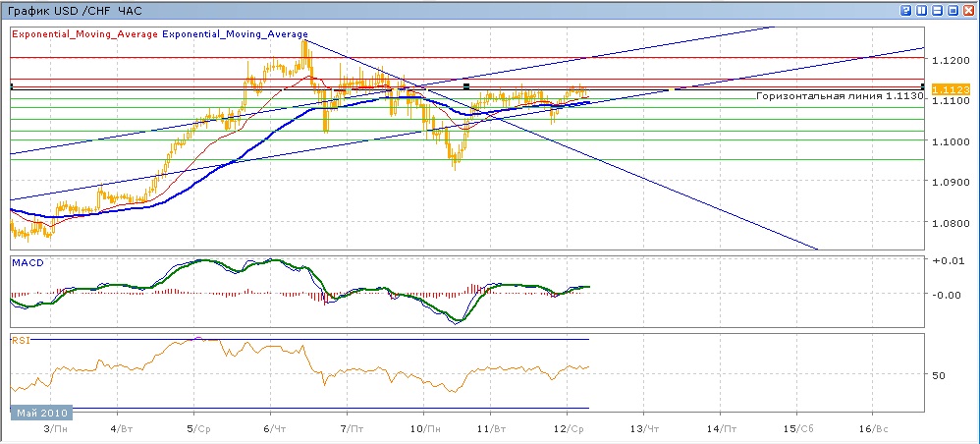This screenshot has width=980, height=444.
Task: Grab the horizontal line's middle handle
Action: click(x=465, y=87)
